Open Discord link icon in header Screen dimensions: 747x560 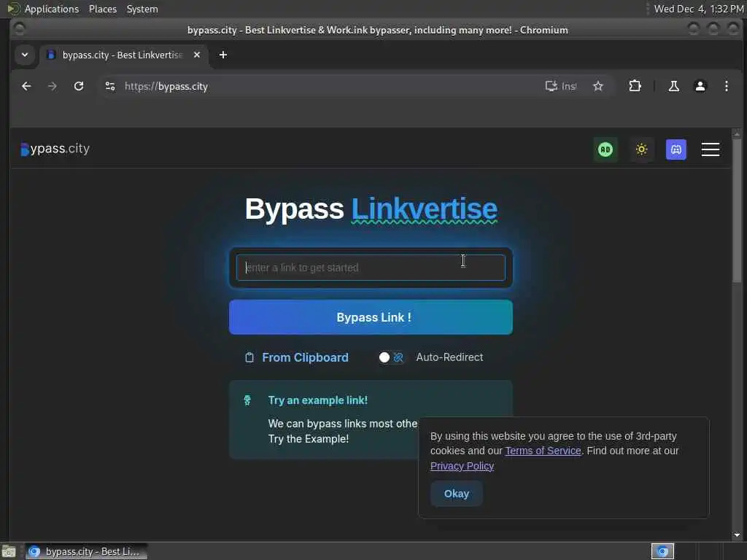(x=676, y=149)
